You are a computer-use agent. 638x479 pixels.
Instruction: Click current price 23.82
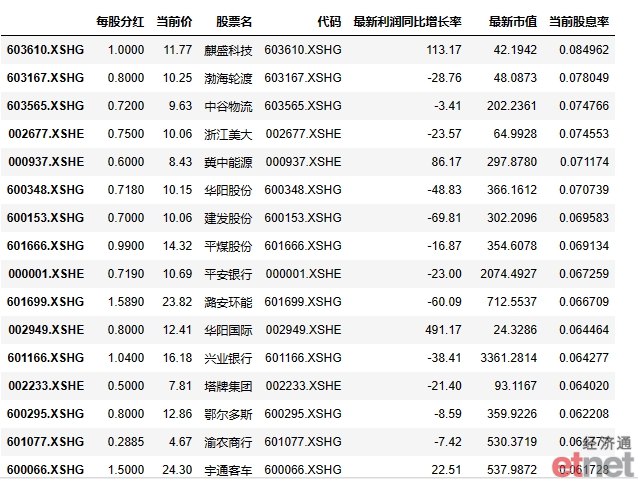pyautogui.click(x=177, y=302)
